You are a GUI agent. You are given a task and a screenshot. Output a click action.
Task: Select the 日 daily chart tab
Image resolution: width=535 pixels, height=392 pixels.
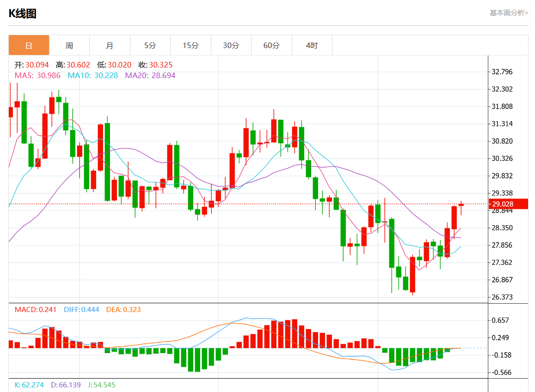click(29, 45)
